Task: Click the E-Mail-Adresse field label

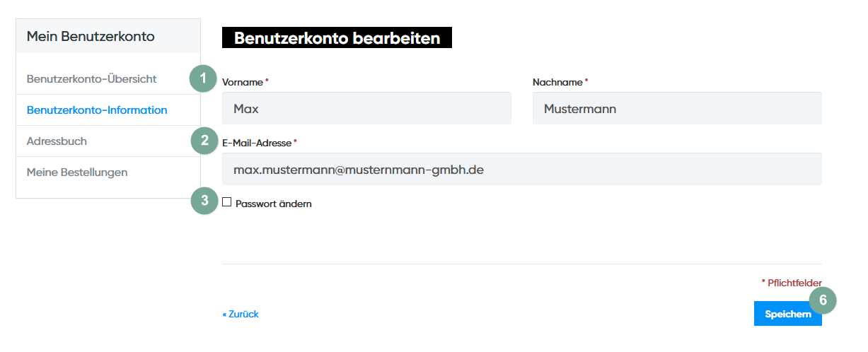Action: point(256,143)
